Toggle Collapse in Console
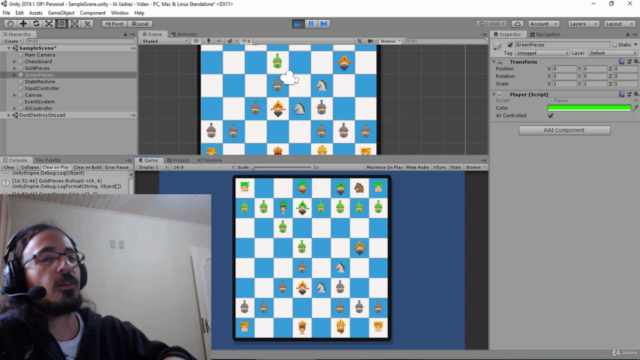Image resolution: width=640 pixels, height=360 pixels. tap(29, 167)
